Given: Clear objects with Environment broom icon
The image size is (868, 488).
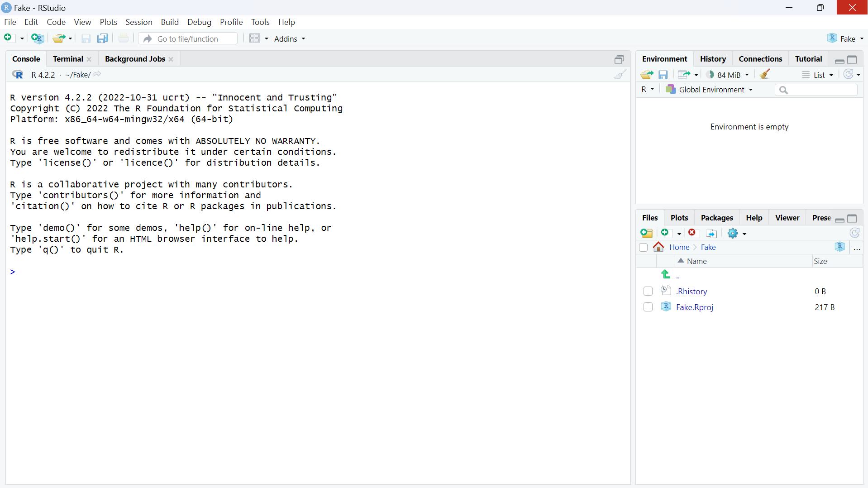Looking at the screenshot, I should [765, 74].
